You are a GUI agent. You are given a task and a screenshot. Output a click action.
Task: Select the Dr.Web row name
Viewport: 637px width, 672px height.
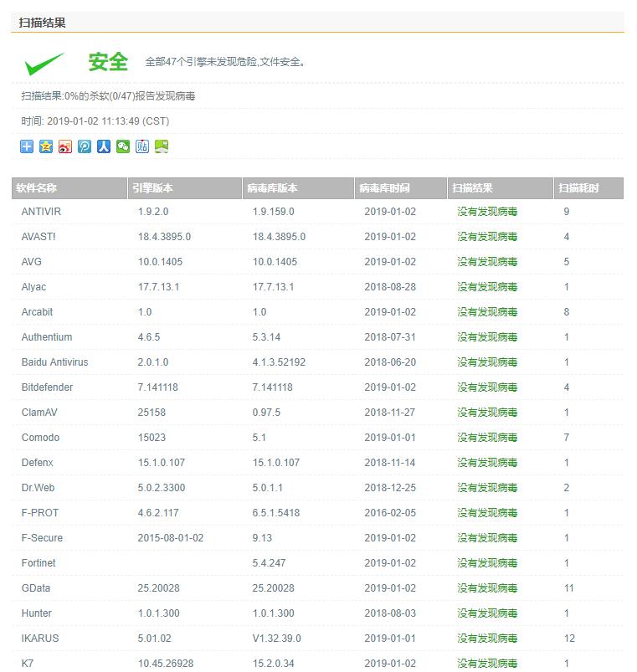[38, 488]
